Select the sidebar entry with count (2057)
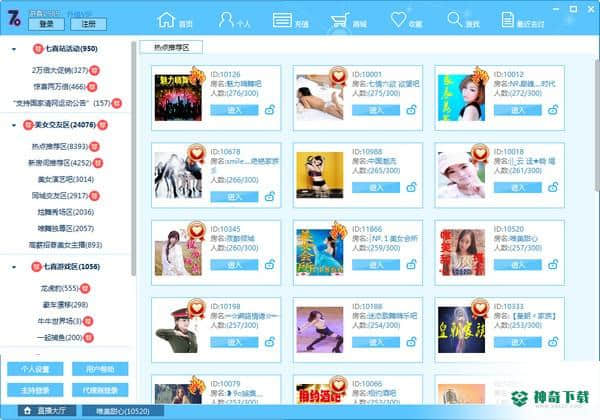The height and width of the screenshot is (420, 600). (x=66, y=229)
